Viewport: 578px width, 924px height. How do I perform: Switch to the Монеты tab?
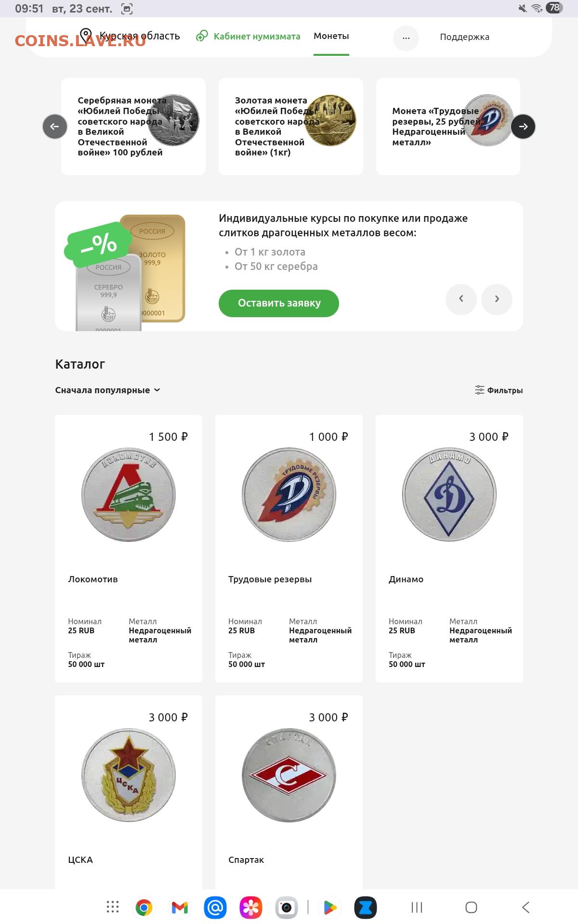pos(331,36)
